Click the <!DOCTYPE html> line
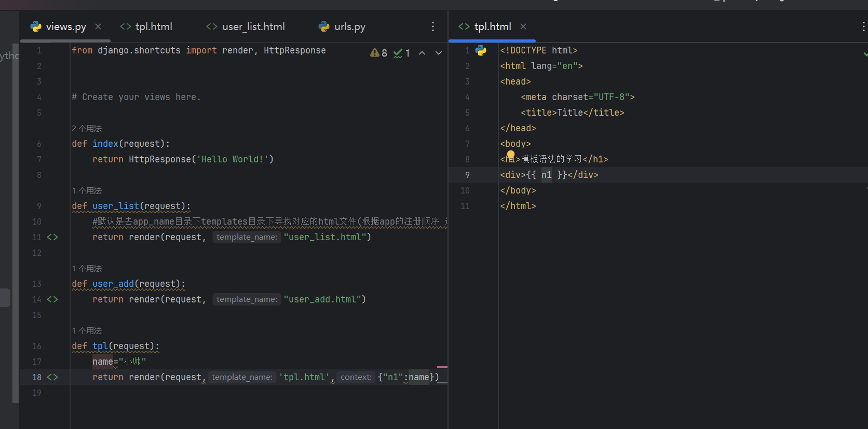Viewport: 868px width, 429px height. 539,50
